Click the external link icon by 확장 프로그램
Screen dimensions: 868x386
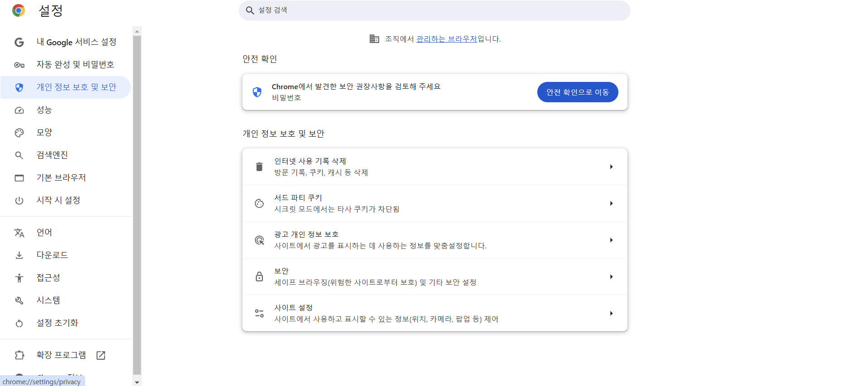(x=101, y=355)
